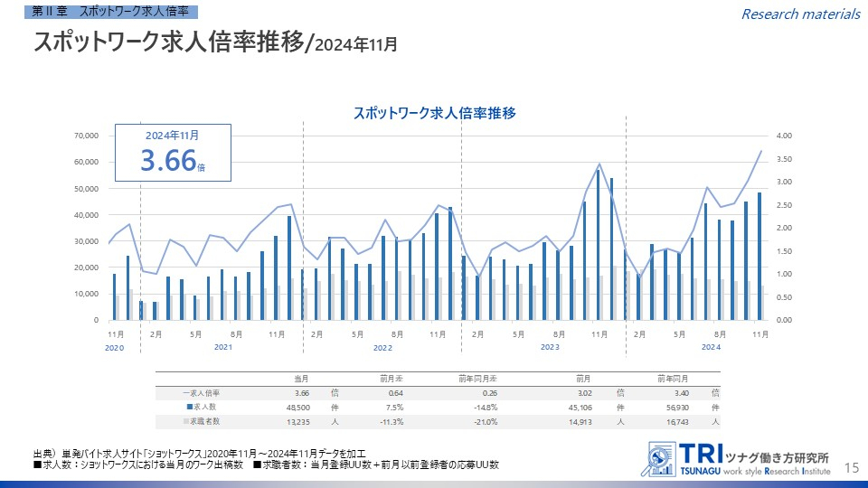Screen dimensions: 868x488
Task: Click the chart title スポットワーク求人倍率推移
Action: coord(434,114)
